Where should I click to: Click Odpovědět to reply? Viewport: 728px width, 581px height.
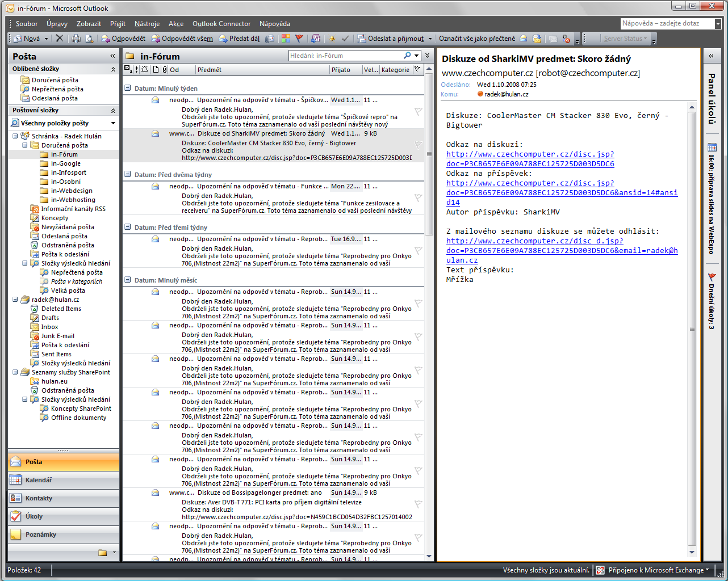tap(123, 39)
